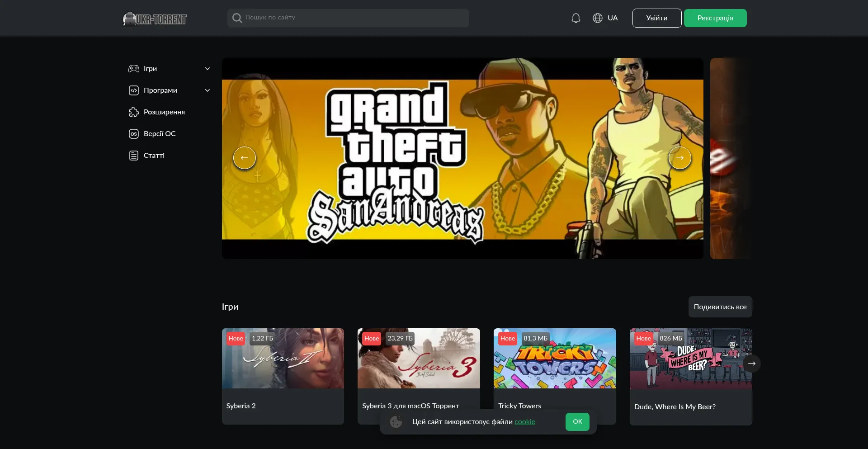Open the Програми menu item
This screenshot has height=449, width=868.
click(160, 90)
